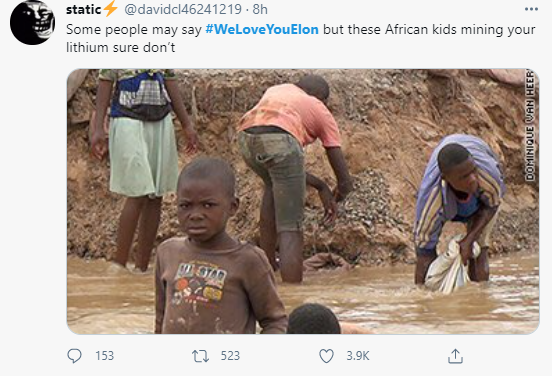
Task: Retweet using the retweet arrows icon
Action: (x=200, y=356)
